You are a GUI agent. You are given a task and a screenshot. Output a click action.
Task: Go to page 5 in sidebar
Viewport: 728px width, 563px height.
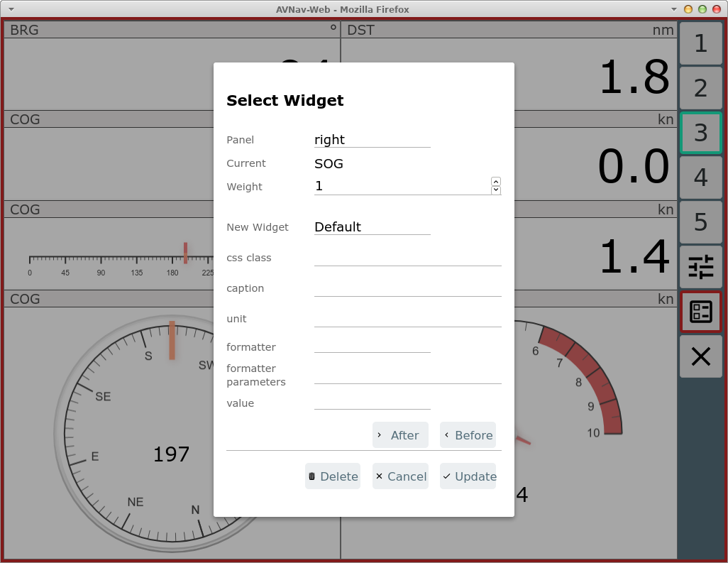tap(700, 222)
